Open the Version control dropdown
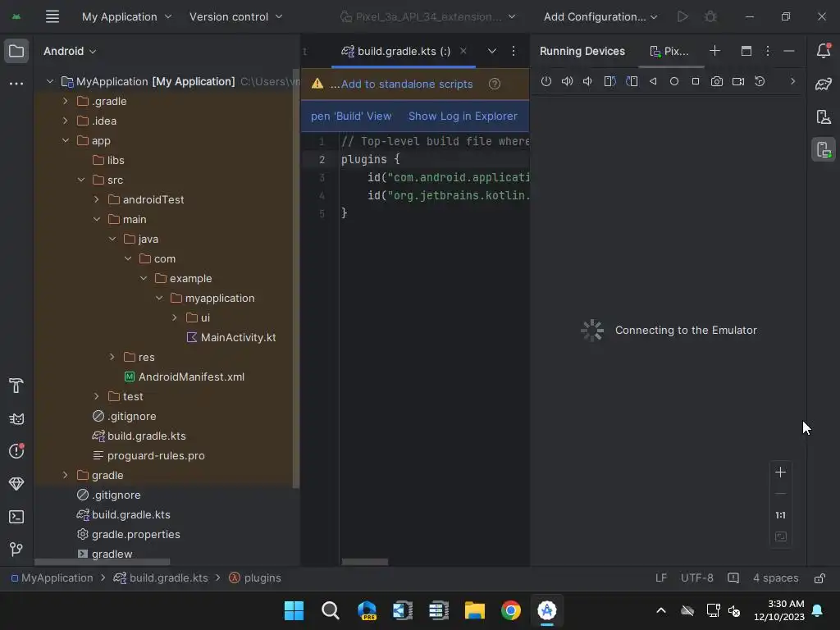 click(235, 16)
